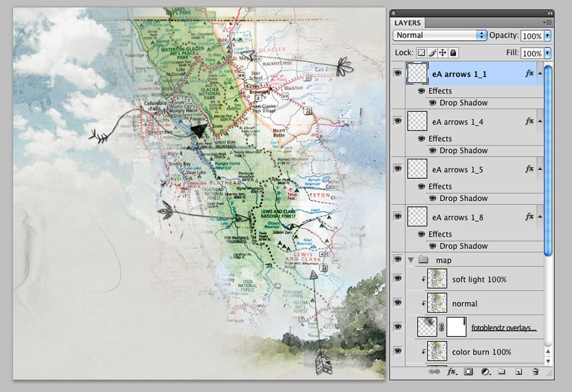Click the map group folder icon

pyautogui.click(x=423, y=259)
